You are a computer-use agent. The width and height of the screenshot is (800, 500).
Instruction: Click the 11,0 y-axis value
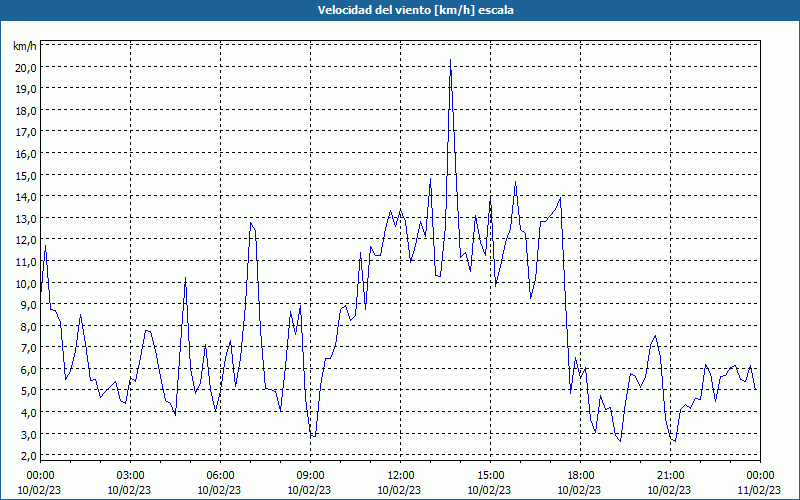(26, 262)
